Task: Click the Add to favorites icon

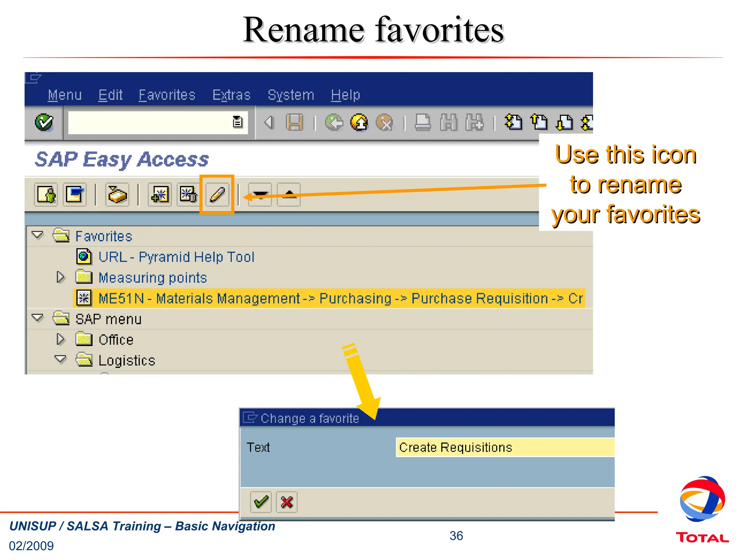Action: 160,195
